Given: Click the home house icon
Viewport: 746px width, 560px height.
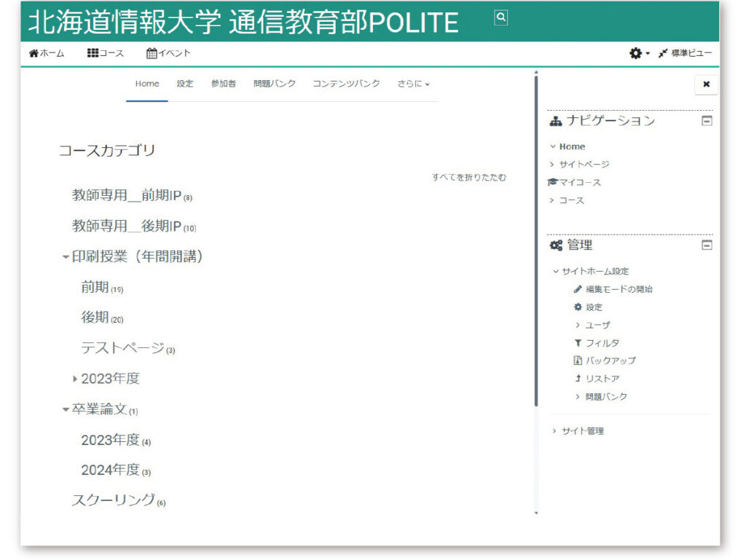Looking at the screenshot, I should coord(34,53).
